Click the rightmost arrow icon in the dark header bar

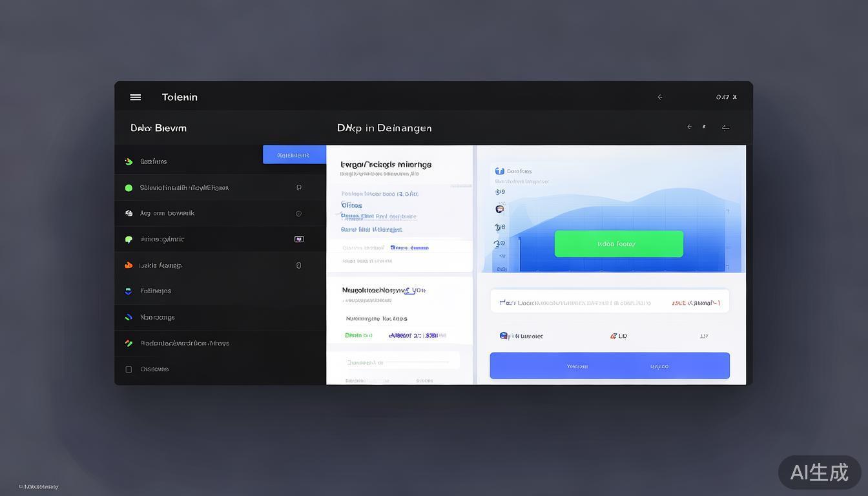[x=725, y=128]
